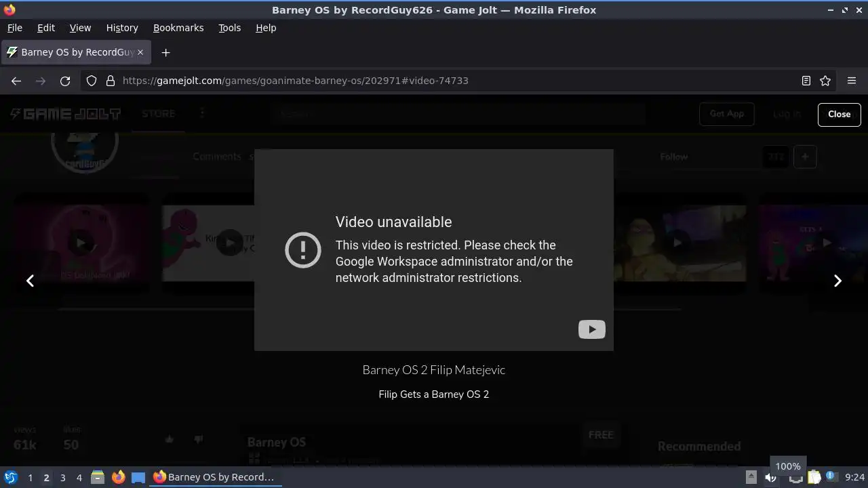Close the video lightbox
The width and height of the screenshot is (868, 488).
(x=839, y=115)
